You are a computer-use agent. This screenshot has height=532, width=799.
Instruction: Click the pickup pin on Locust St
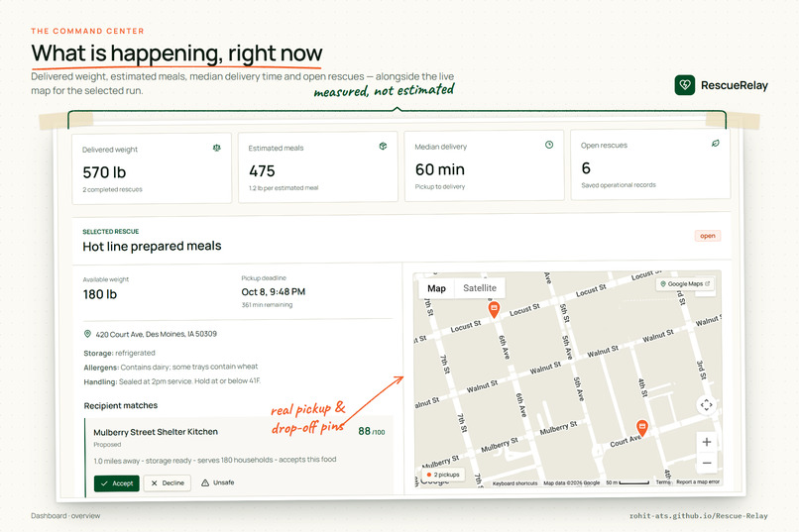(x=494, y=309)
